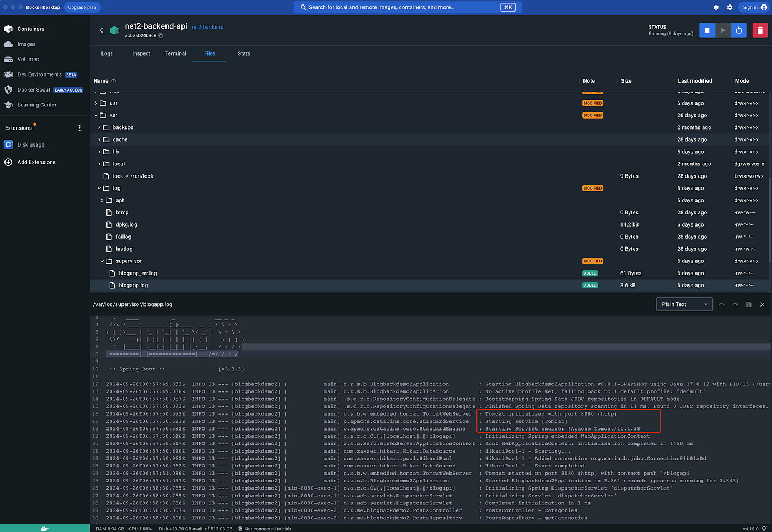Copy the container ID acb7a024b3c8

160,36
